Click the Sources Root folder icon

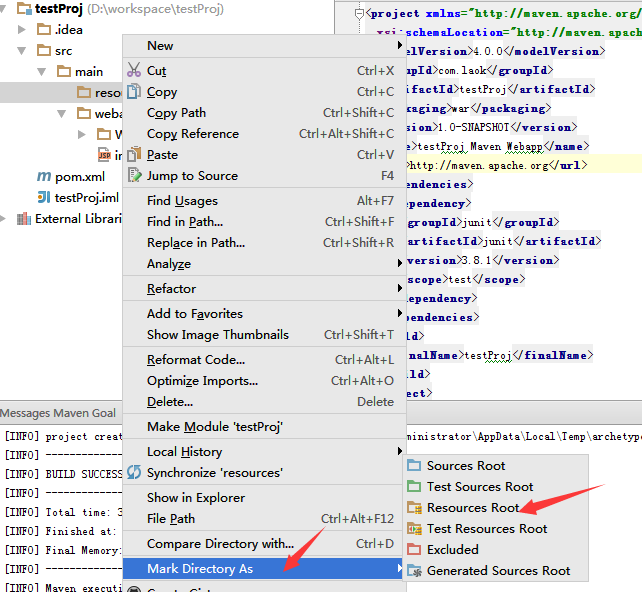(x=414, y=466)
